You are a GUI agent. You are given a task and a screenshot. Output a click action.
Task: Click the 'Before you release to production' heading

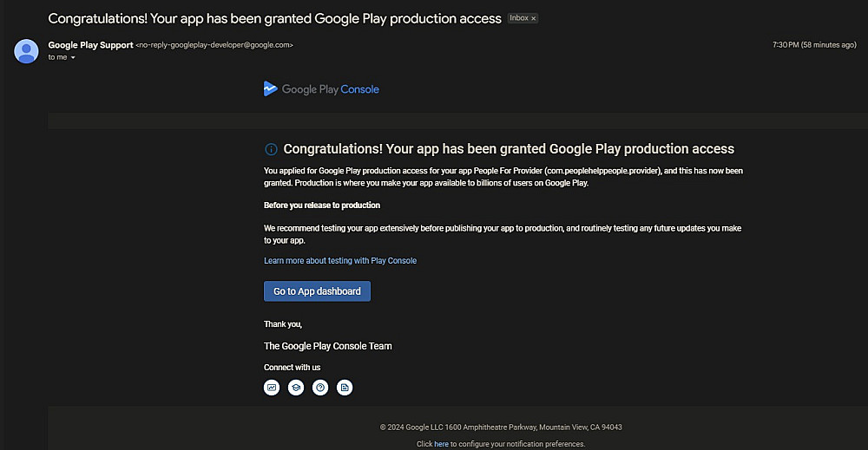(x=322, y=205)
